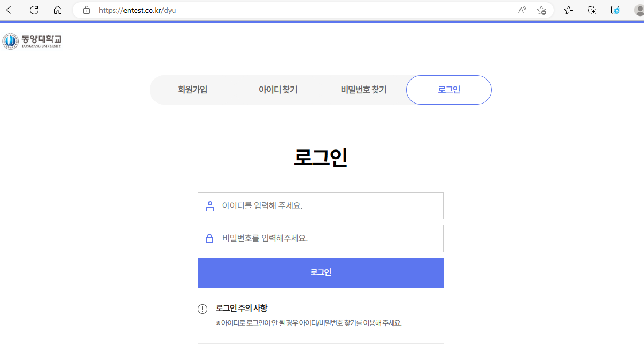The image size is (644, 348).
Task: Click the Dongyang University logo
Action: (x=32, y=41)
